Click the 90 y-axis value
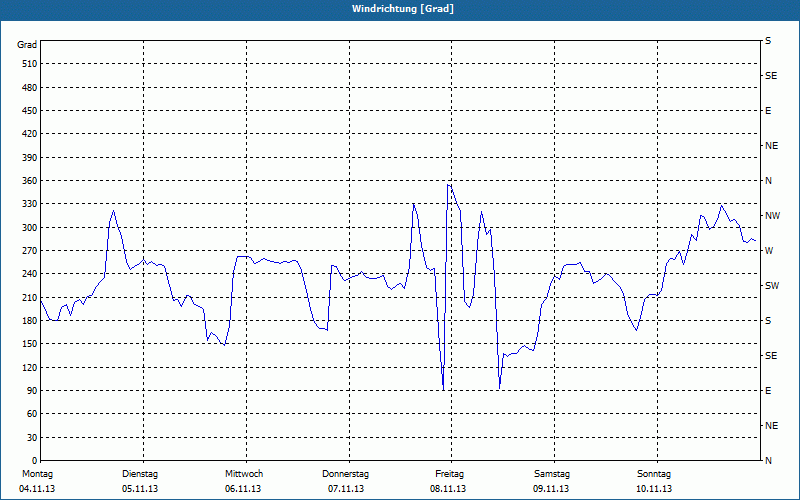This screenshot has height=500, width=800. click(x=32, y=391)
